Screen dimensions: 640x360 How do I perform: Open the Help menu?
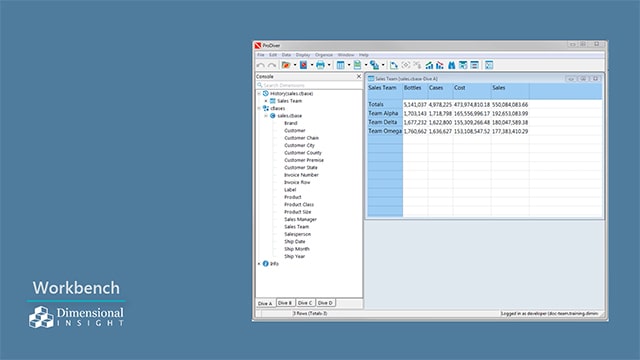tap(364, 55)
